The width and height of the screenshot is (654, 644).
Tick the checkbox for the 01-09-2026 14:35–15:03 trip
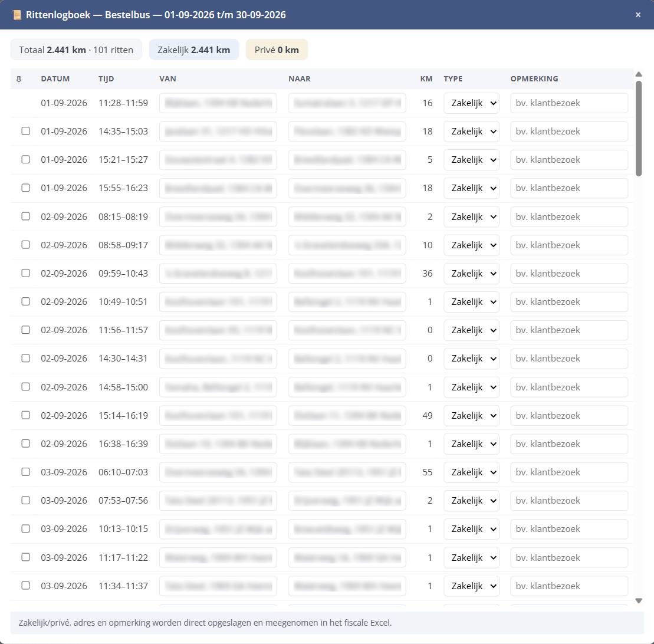point(25,131)
